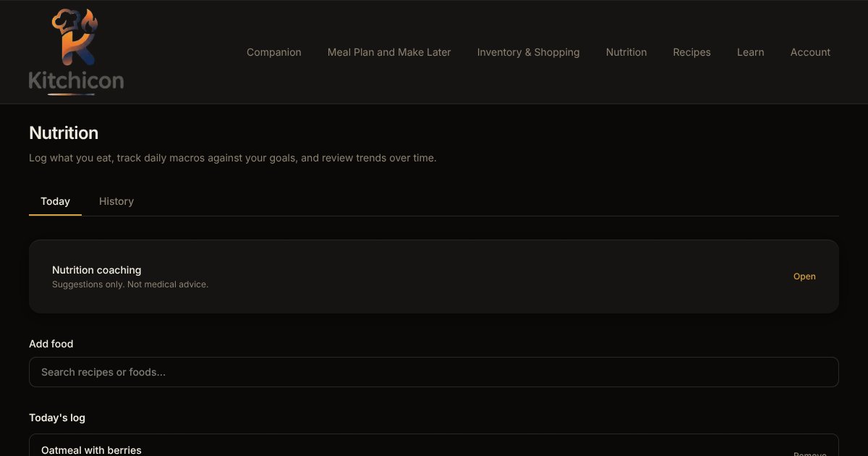Select Nutrition in the top navigation
Screen dimensions: 868x456
coord(626,52)
